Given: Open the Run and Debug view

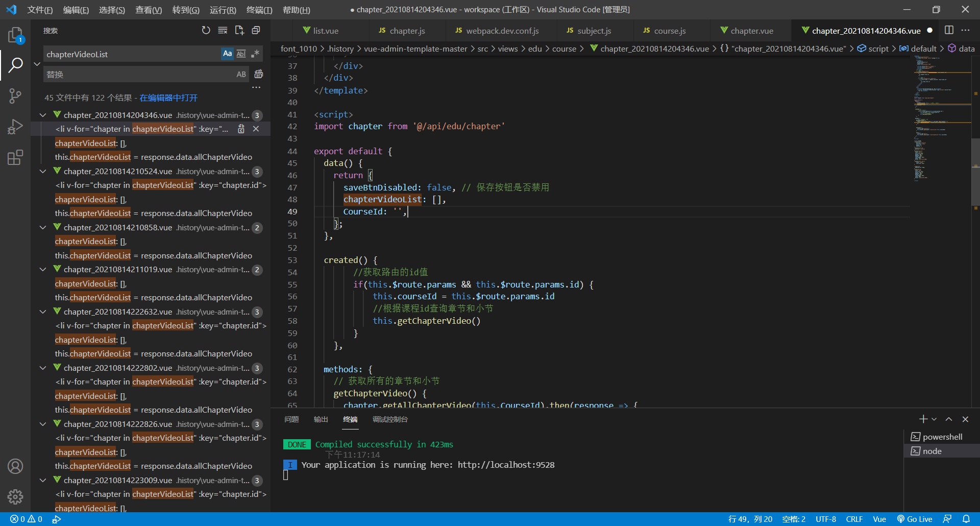Looking at the screenshot, I should (x=15, y=126).
